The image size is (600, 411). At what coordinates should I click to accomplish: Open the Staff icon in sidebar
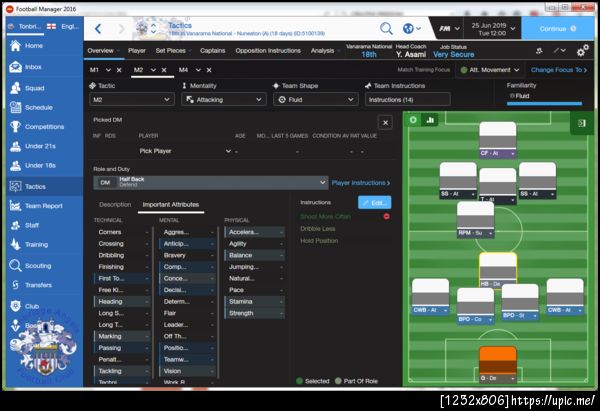[15, 225]
